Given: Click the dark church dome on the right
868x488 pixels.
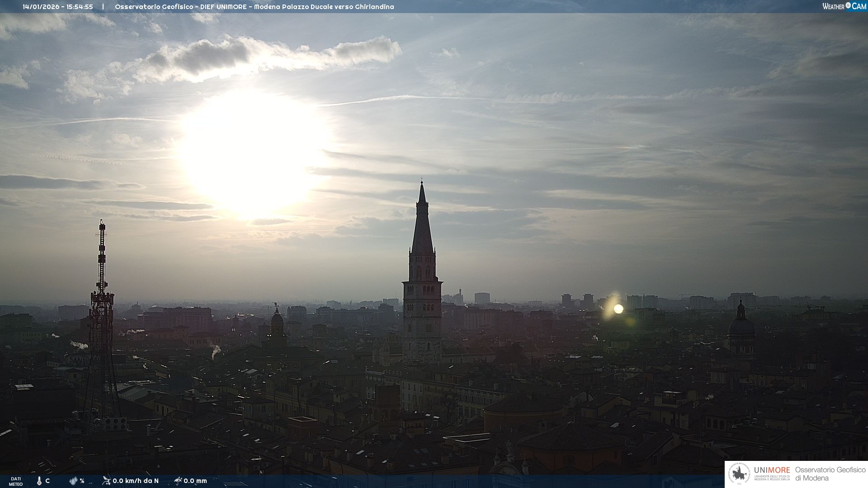Looking at the screenshot, I should (741, 326).
